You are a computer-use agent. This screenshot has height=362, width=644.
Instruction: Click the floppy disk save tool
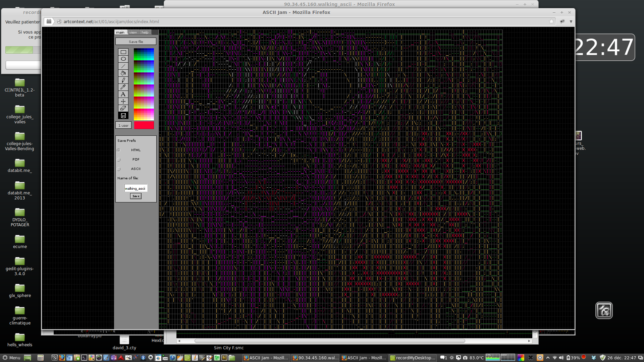coord(123,115)
